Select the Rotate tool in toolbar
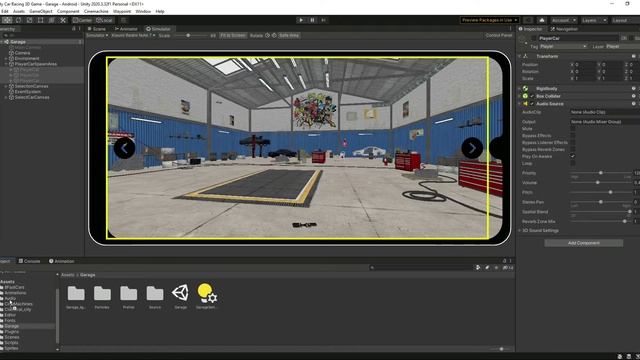This screenshot has height=360, width=640. point(18,20)
